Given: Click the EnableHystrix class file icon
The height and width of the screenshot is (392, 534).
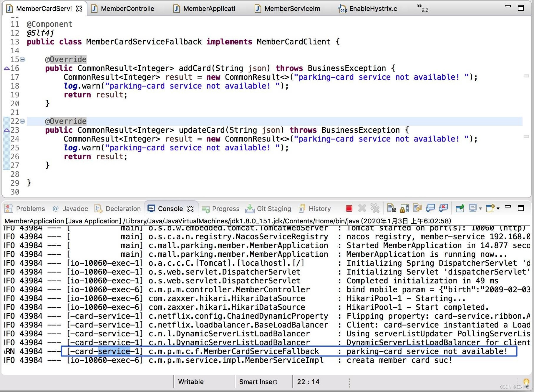Looking at the screenshot, I should tap(343, 9).
